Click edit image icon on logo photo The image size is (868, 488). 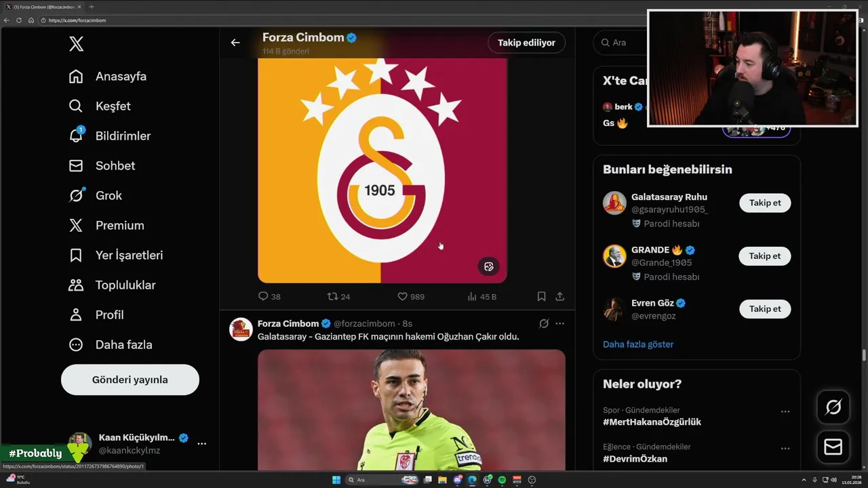coord(489,266)
